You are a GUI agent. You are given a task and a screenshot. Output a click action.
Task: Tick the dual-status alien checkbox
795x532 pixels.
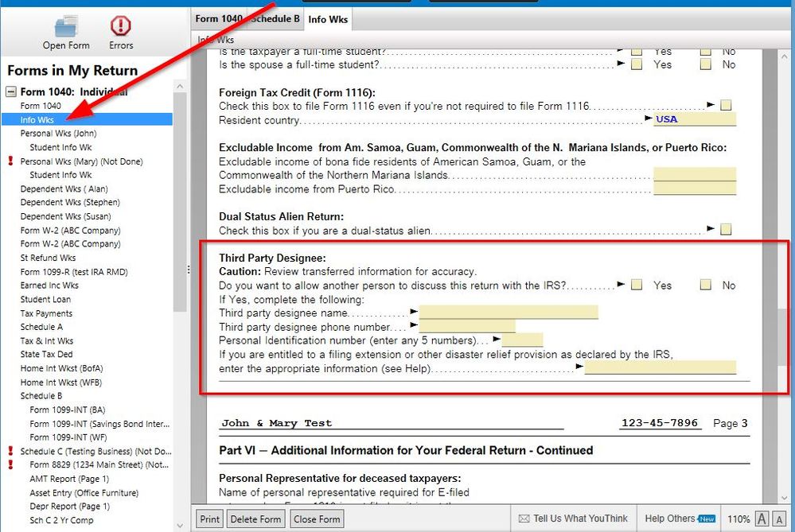point(725,230)
